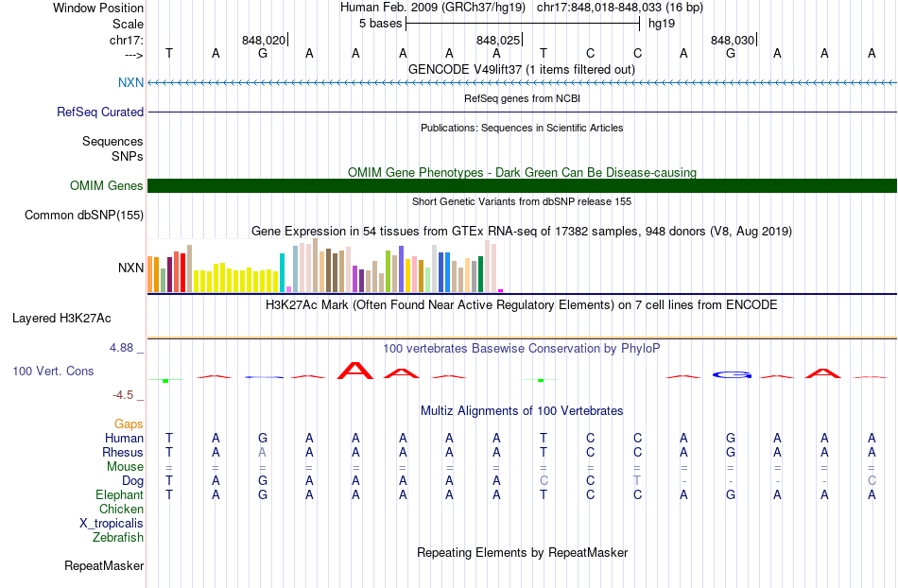Select the SNPs track label
The width and height of the screenshot is (898, 588).
pyautogui.click(x=128, y=156)
